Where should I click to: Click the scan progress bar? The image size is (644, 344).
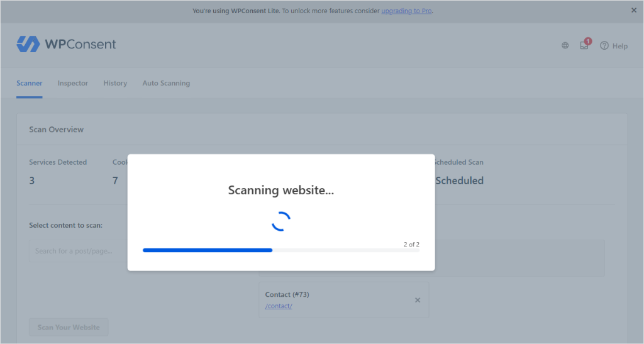point(281,250)
